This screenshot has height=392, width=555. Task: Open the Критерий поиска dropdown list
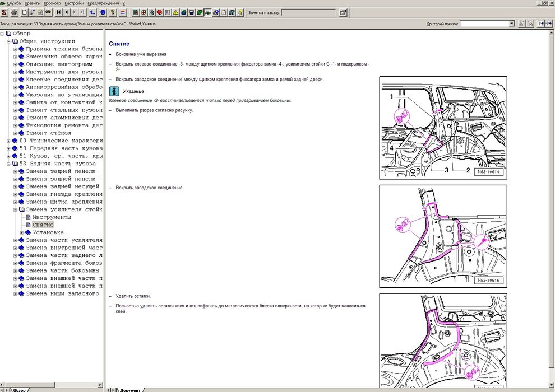tap(511, 24)
